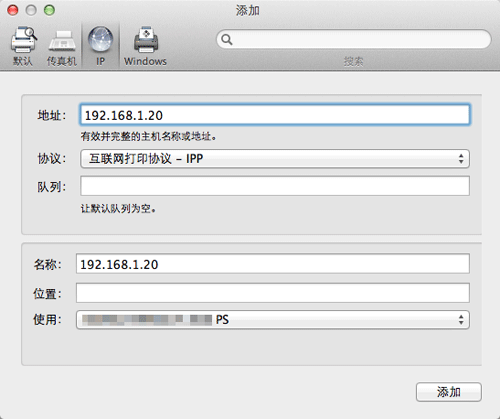Click the name (名称) input field
Screen dimensions: 500x419
pos(273,264)
